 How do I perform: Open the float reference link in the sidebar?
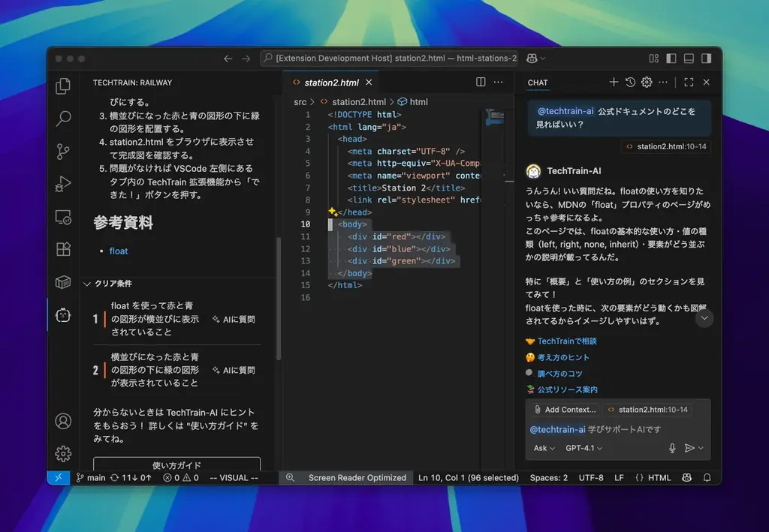[119, 251]
